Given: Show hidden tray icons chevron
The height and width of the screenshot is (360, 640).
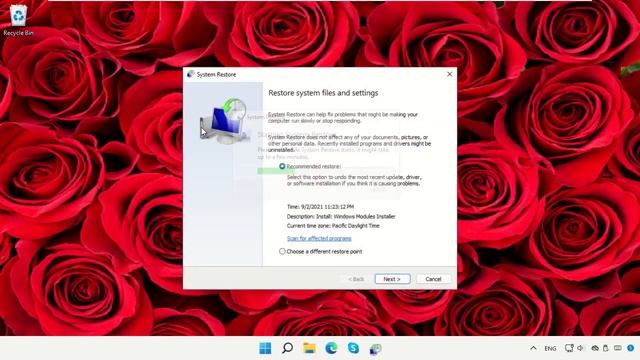Looking at the screenshot, I should (533, 348).
